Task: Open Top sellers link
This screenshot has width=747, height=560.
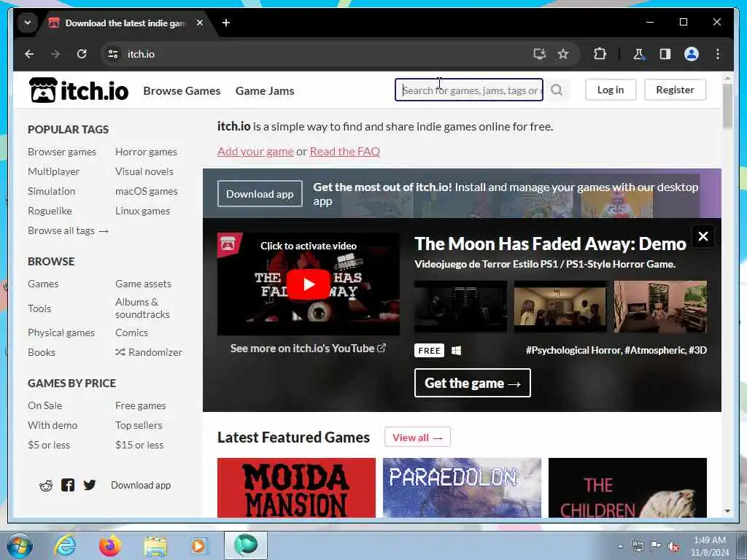Action: coord(139,425)
